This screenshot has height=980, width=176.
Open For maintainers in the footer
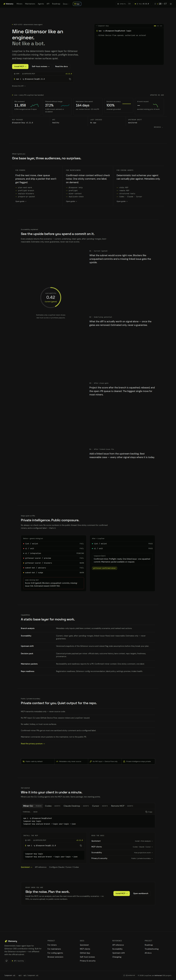pyautogui.click(x=54, y=949)
